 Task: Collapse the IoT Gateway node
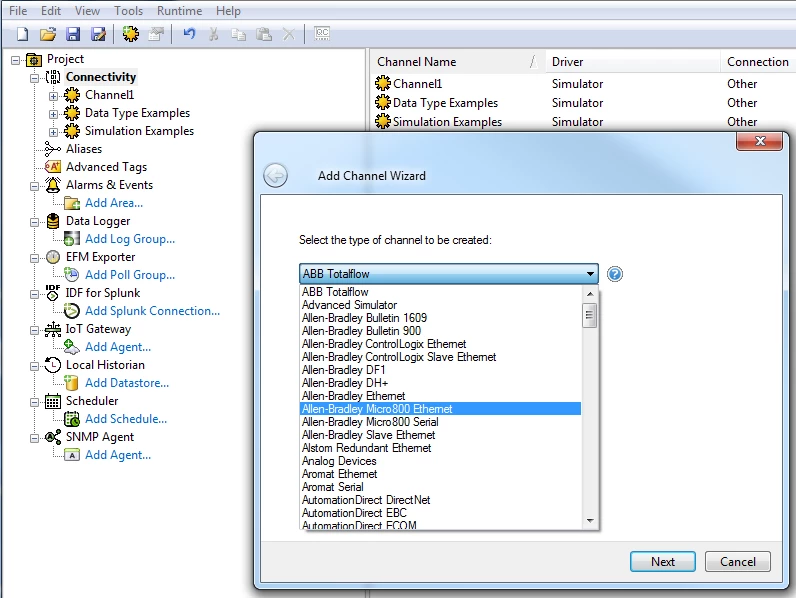[35, 330]
